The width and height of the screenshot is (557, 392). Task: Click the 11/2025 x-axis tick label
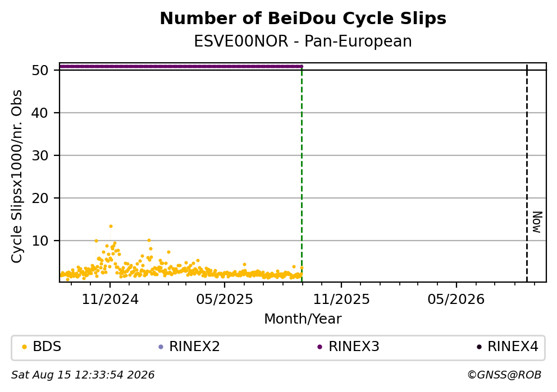pyautogui.click(x=341, y=300)
